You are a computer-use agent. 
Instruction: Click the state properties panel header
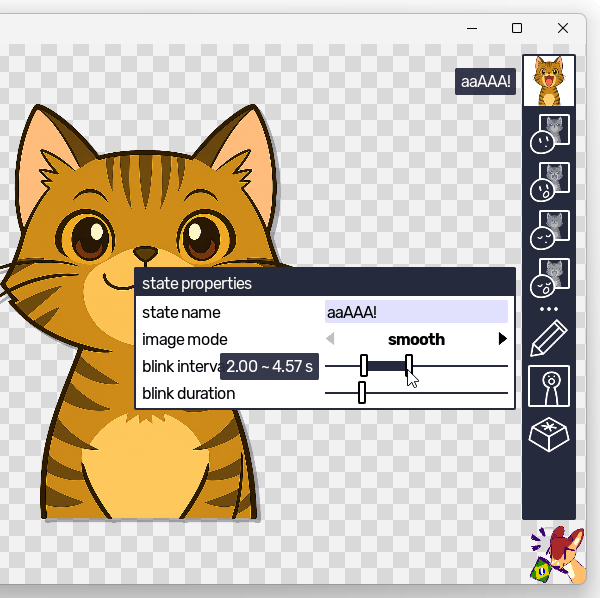pyautogui.click(x=324, y=283)
